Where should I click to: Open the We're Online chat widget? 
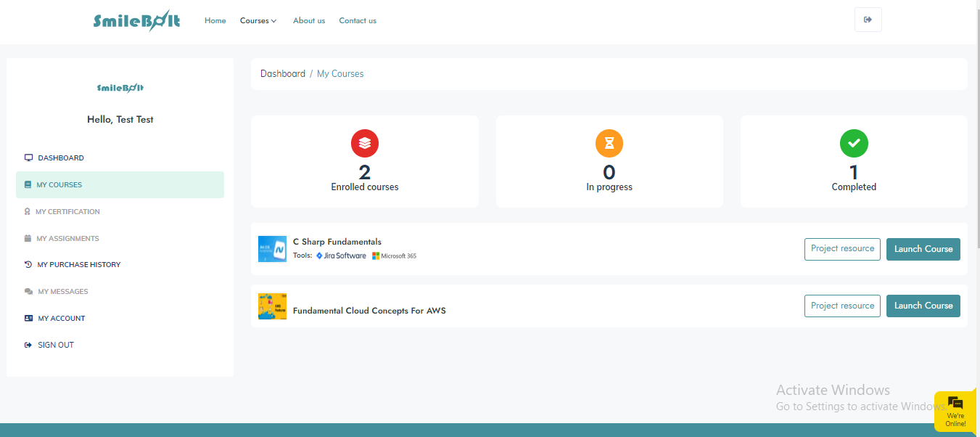point(955,412)
